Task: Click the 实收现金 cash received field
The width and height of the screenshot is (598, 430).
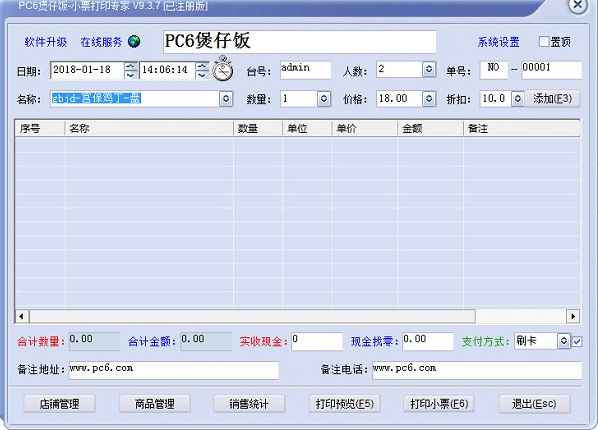Action: pyautogui.click(x=317, y=341)
